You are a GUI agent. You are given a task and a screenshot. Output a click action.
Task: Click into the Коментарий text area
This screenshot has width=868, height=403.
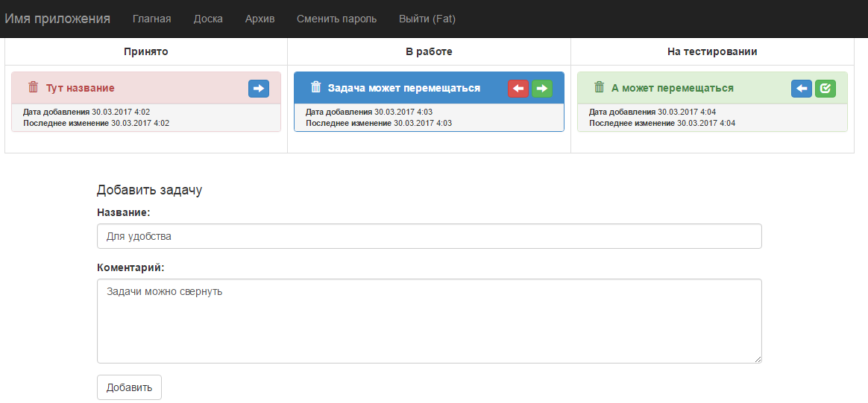click(x=429, y=320)
